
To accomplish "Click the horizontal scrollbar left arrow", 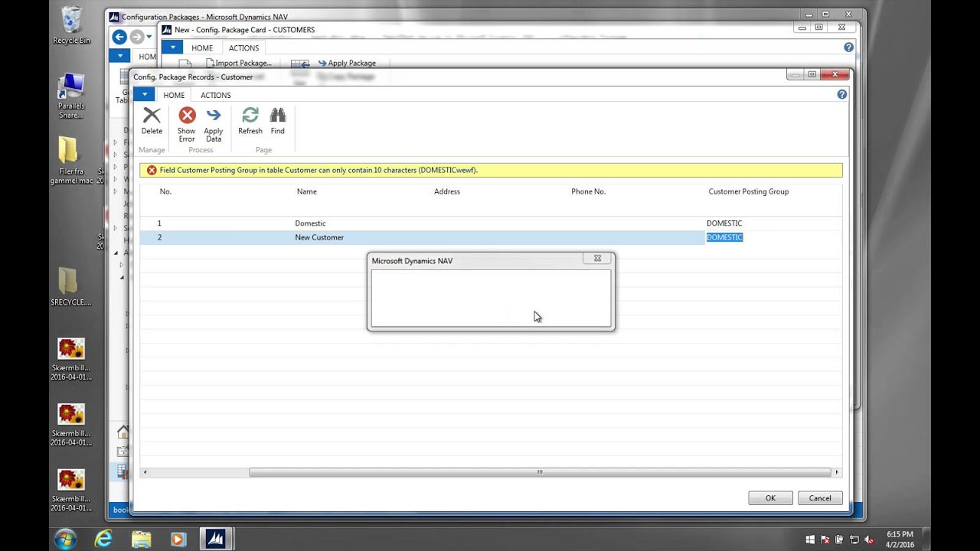I will point(145,472).
